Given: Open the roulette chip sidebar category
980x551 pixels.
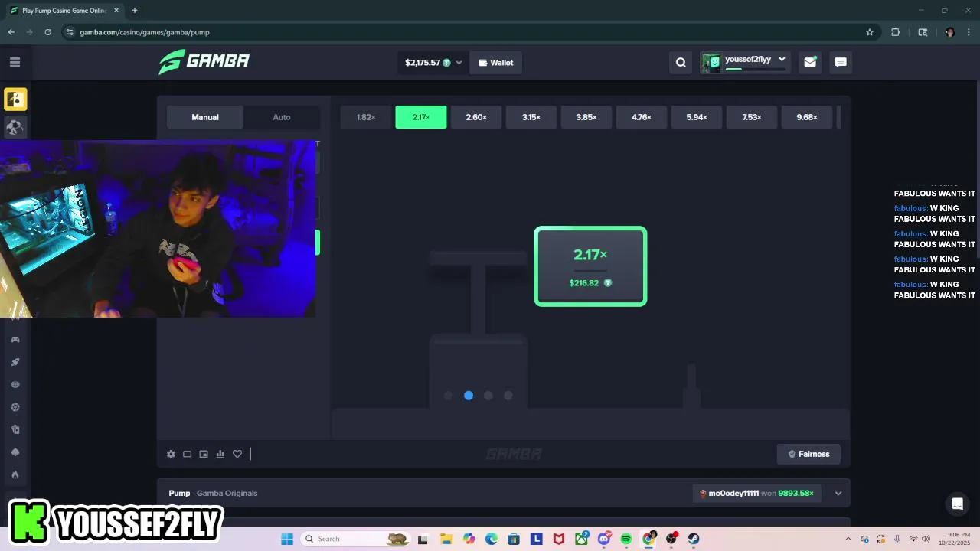Looking at the screenshot, I should click(15, 407).
